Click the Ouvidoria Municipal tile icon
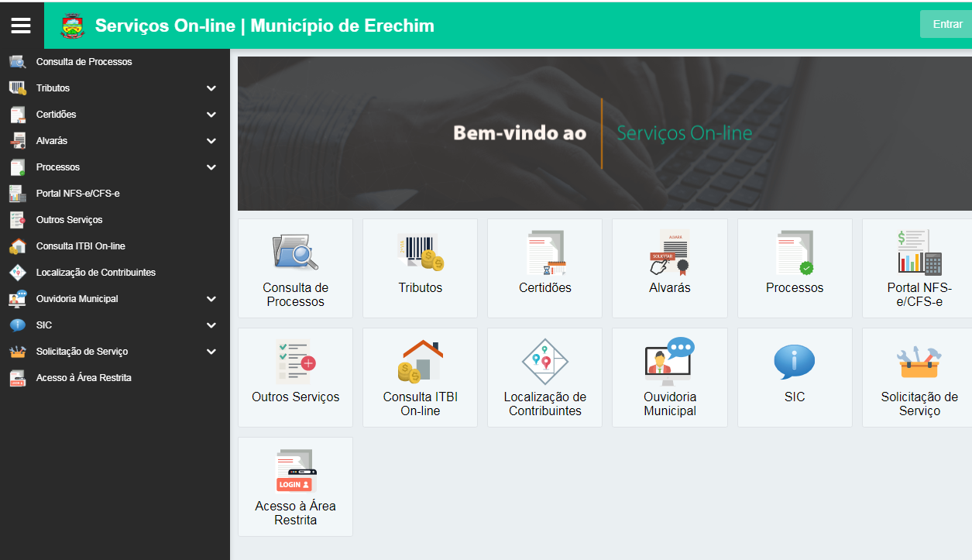The height and width of the screenshot is (560, 972). click(669, 362)
